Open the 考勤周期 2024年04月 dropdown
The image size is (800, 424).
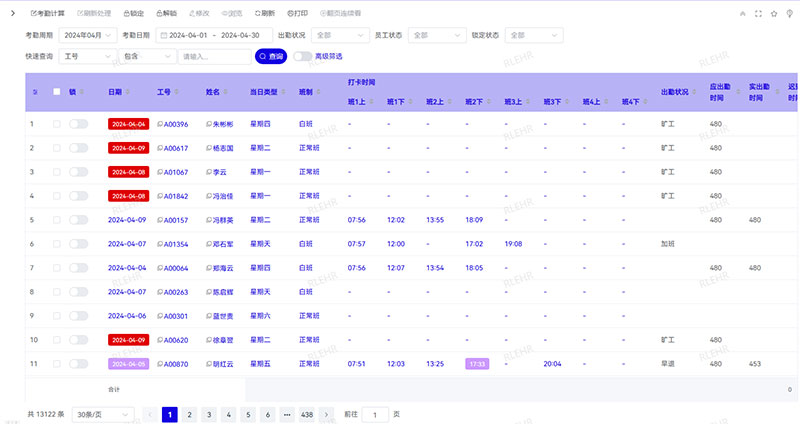coord(88,35)
